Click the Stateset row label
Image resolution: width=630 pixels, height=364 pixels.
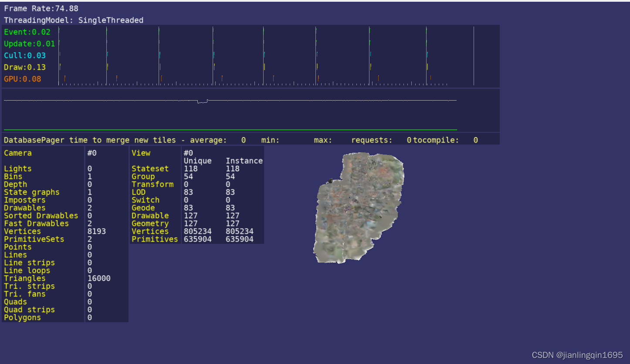tap(150, 169)
